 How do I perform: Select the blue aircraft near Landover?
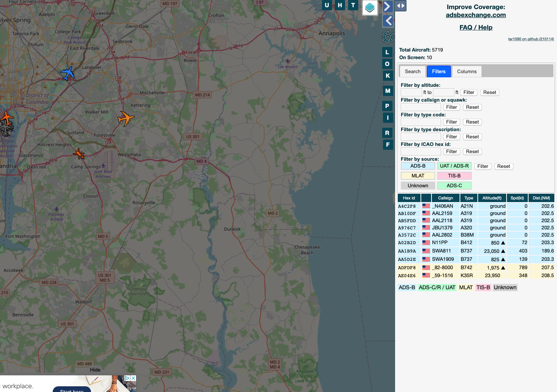pos(68,73)
